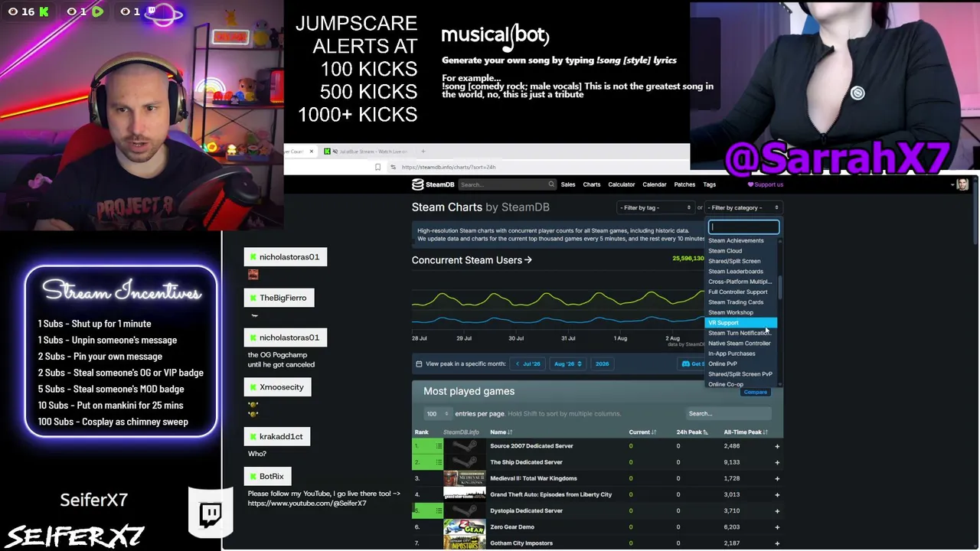980x551 pixels.
Task: Change the 100 entries per page dropdown
Action: 437,414
